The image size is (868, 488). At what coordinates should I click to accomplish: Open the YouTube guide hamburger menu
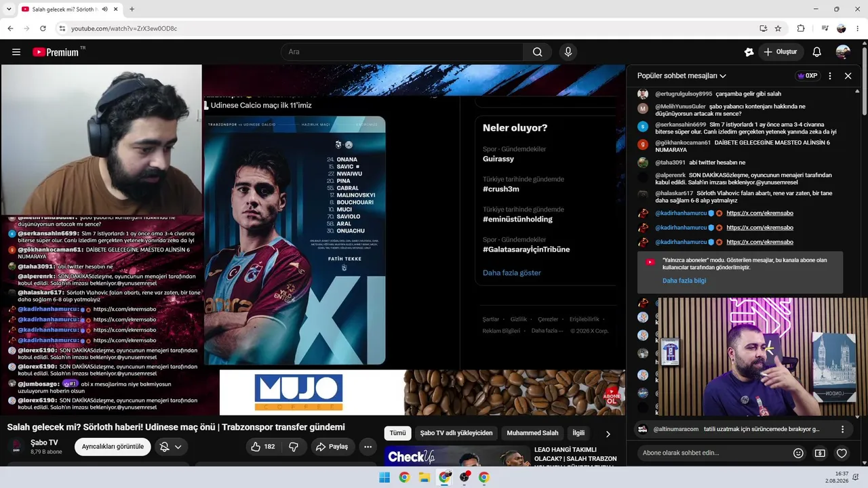[x=16, y=52]
